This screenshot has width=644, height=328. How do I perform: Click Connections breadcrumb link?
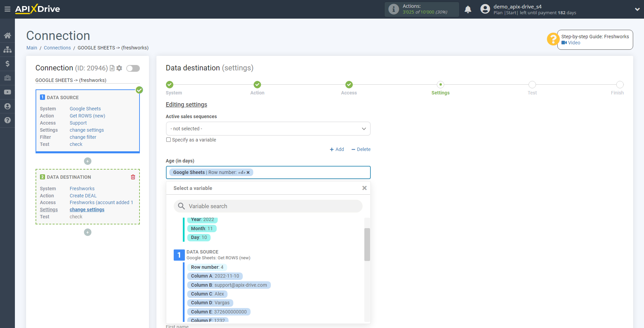tap(57, 48)
